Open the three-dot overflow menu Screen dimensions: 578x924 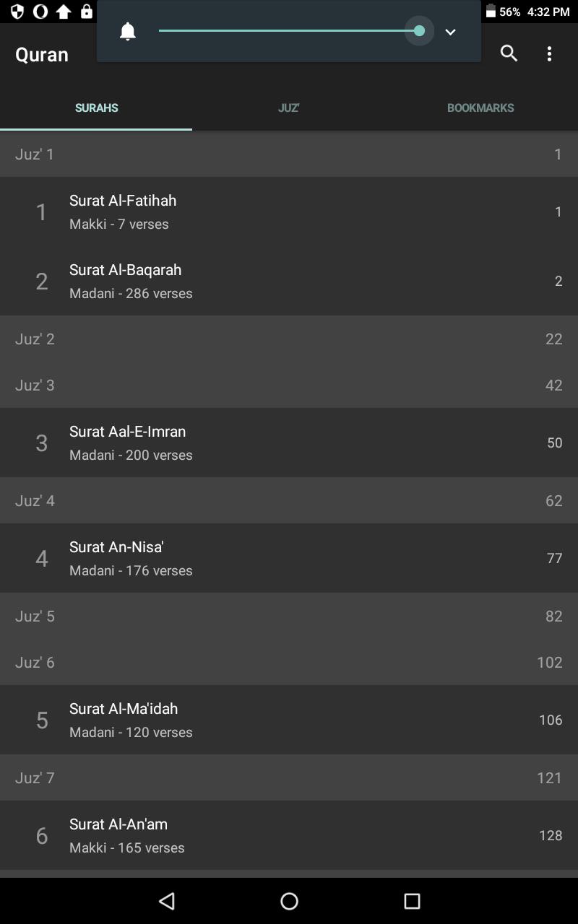[549, 53]
